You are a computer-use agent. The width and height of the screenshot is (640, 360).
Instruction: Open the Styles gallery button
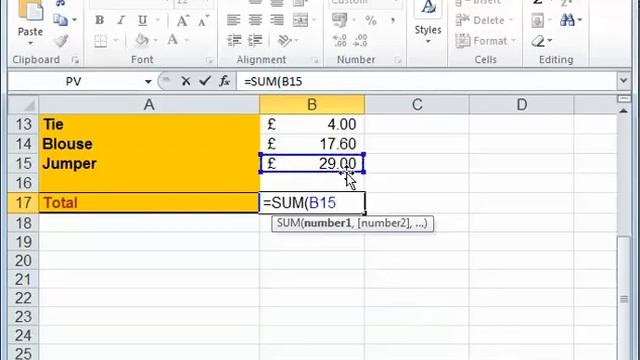[x=428, y=22]
